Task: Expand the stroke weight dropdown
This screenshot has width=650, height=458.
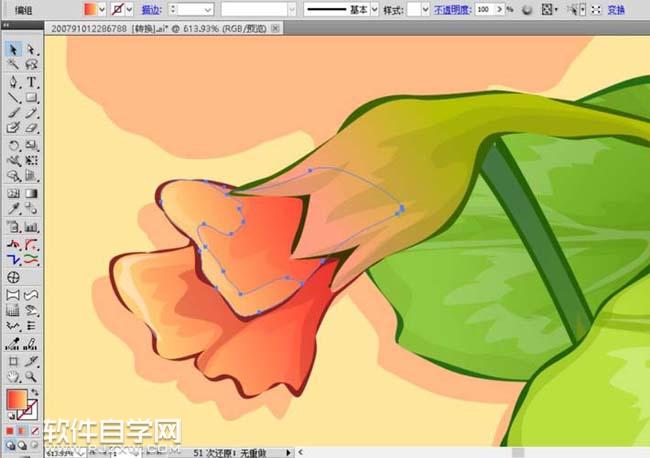Action: 207,8
